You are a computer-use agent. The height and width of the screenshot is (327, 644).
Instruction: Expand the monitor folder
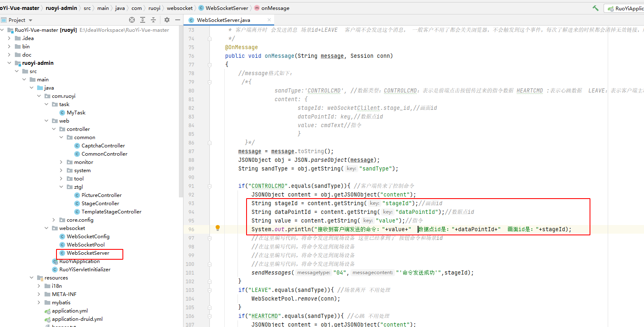tap(61, 162)
